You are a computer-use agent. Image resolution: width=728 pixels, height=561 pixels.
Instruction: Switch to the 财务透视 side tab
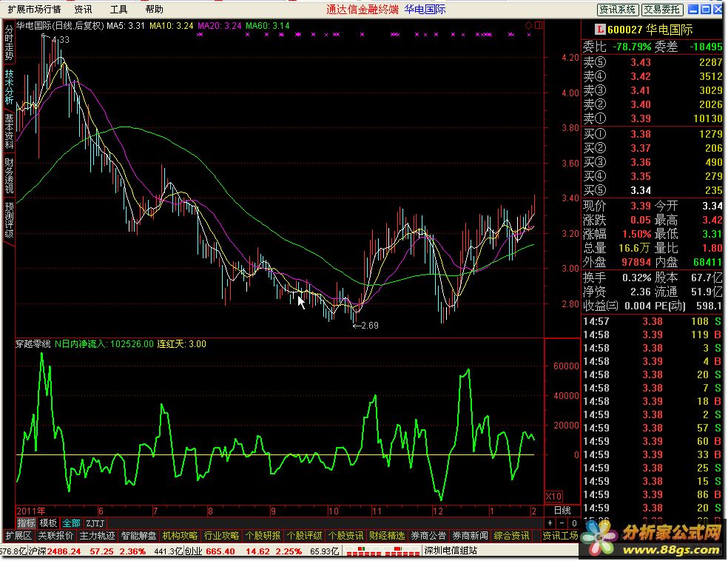(x=9, y=175)
